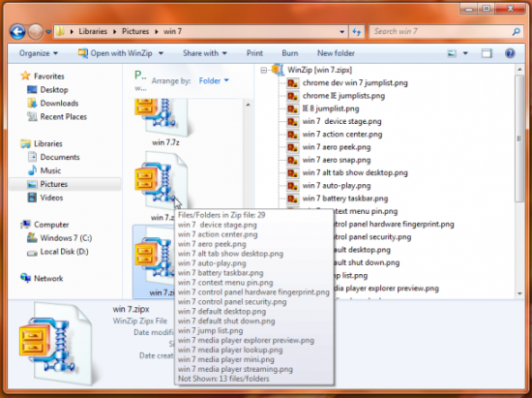The width and height of the screenshot is (532, 398).
Task: Click New folder in the toolbar
Action: [x=336, y=53]
